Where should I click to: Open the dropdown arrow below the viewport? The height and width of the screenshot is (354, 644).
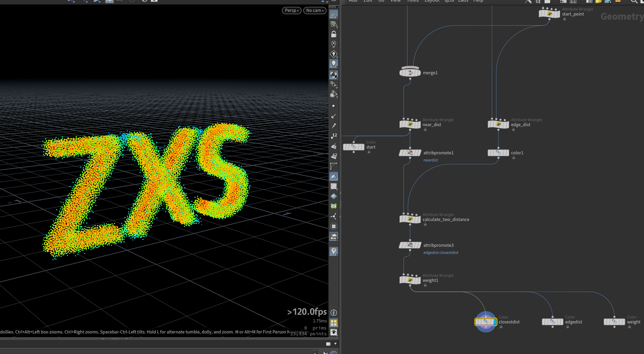point(335,344)
